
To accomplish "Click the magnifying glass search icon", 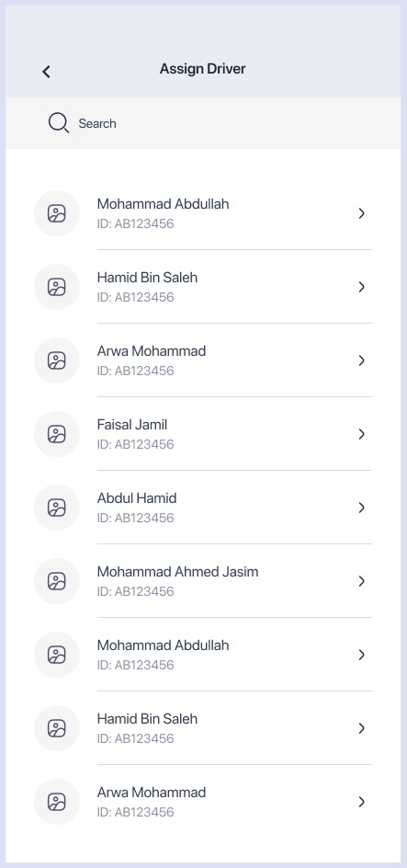I will 58,123.
